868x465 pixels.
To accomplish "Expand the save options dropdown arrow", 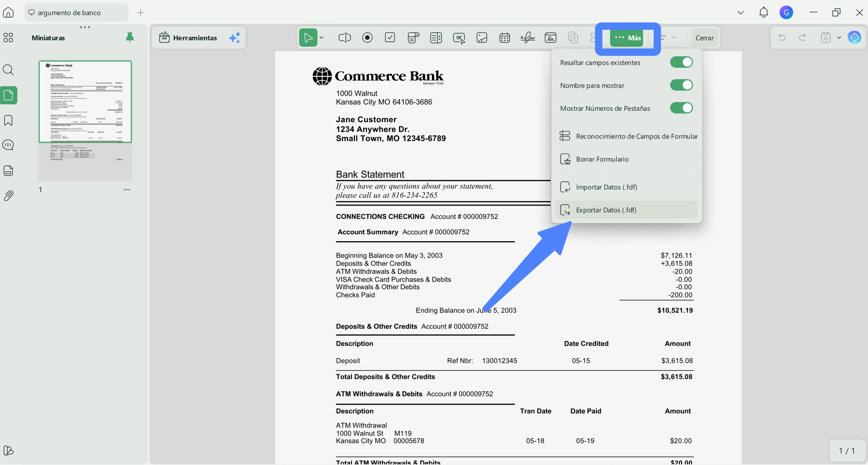I will (x=839, y=38).
